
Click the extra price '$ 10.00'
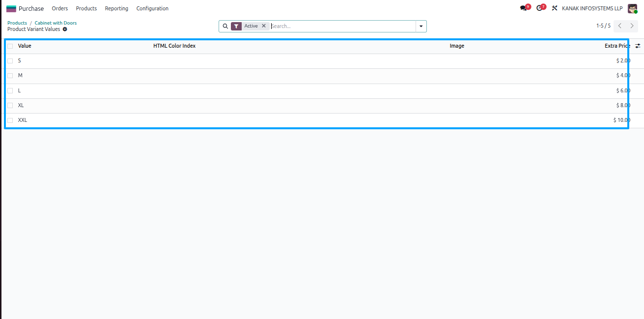pyautogui.click(x=621, y=120)
